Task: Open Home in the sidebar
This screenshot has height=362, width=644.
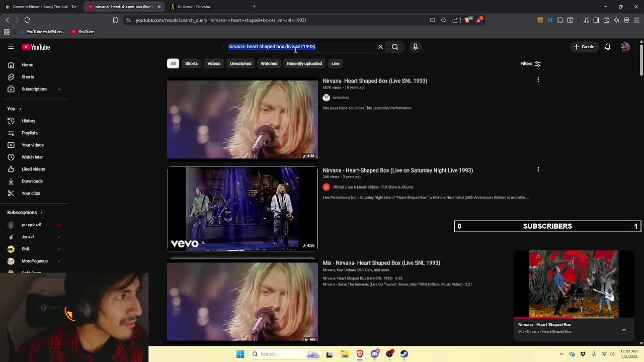Action: pyautogui.click(x=27, y=65)
